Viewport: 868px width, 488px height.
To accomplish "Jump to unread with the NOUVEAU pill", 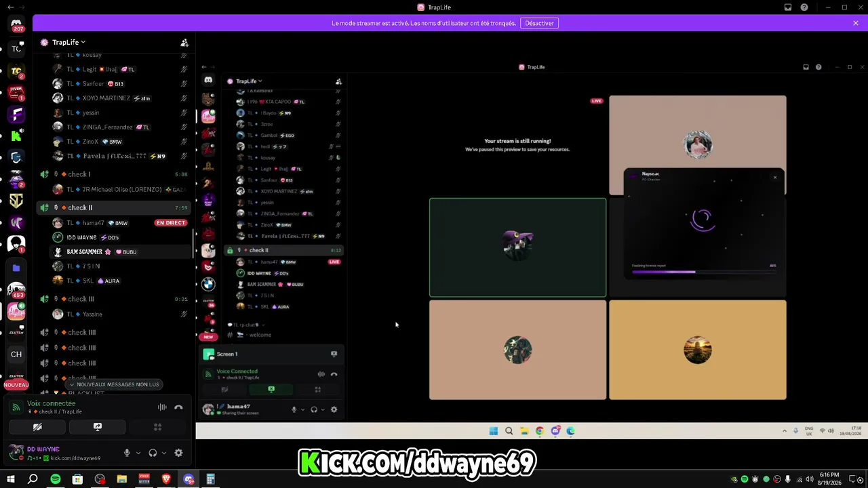I will [x=16, y=384].
